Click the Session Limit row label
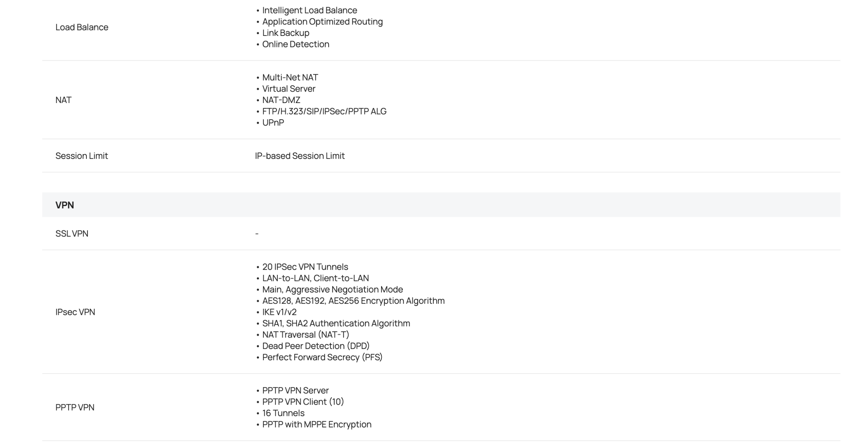This screenshot has width=868, height=446. click(81, 156)
